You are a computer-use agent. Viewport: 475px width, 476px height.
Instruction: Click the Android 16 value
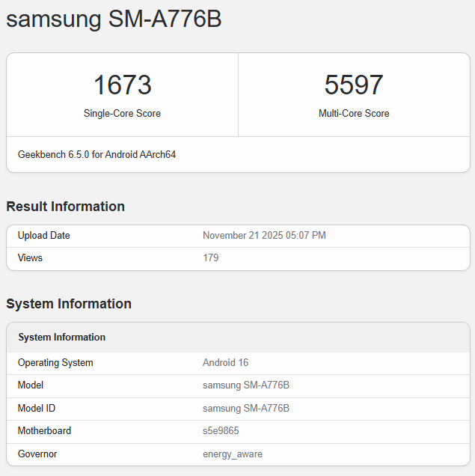click(x=225, y=363)
